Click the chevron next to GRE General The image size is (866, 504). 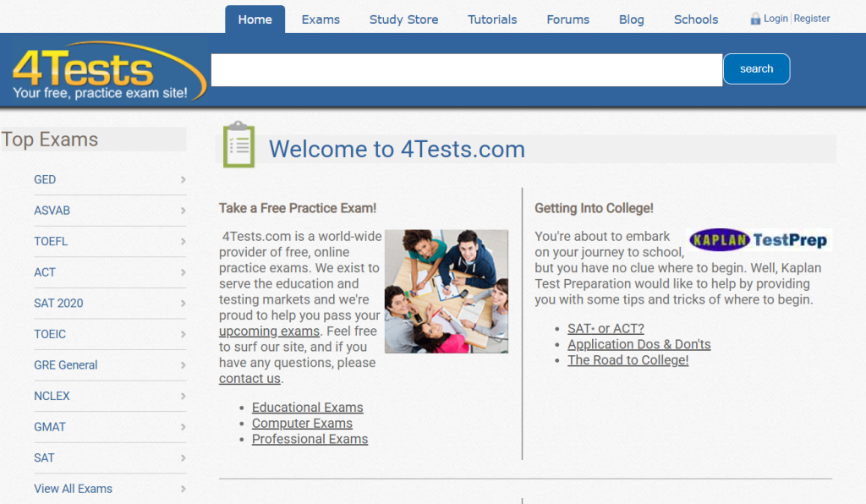[183, 364]
